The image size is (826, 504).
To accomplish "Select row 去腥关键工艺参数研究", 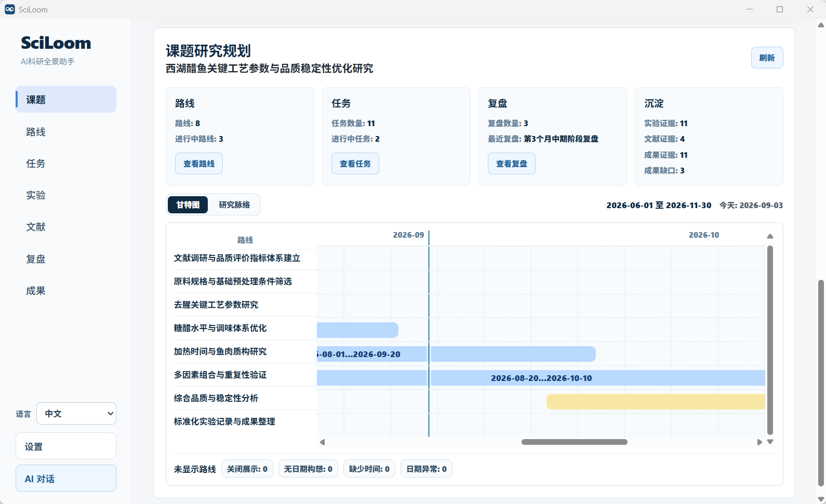I will tap(245, 305).
